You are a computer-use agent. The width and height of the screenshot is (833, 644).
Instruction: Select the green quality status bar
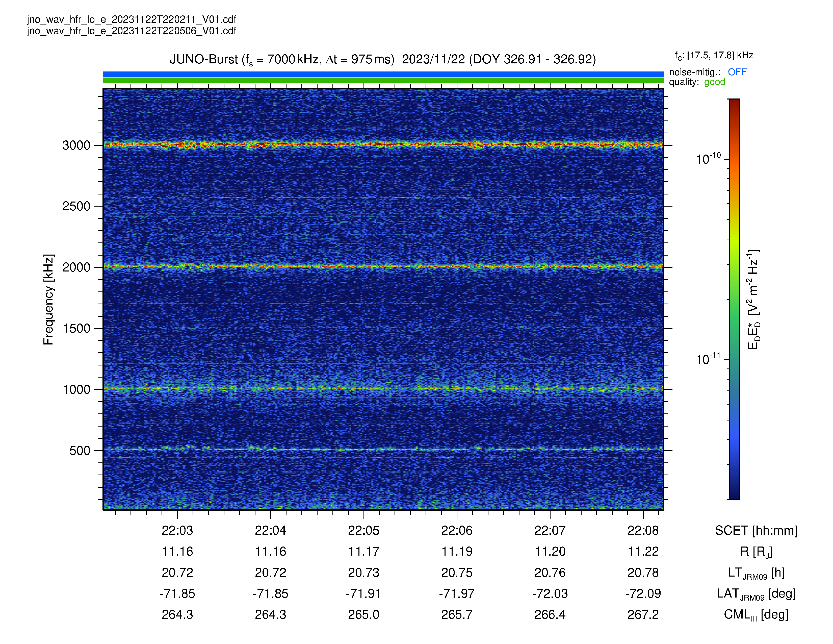pyautogui.click(x=383, y=81)
